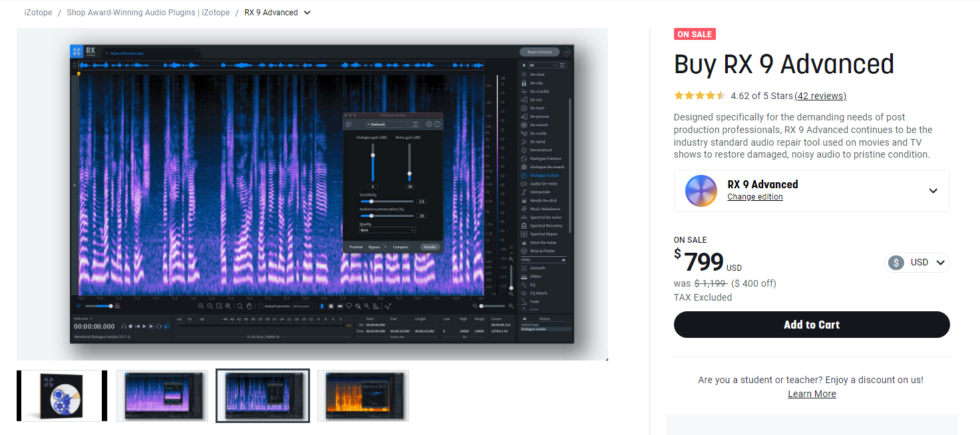This screenshot has height=435, width=980.
Task: Collapse the Utility section triangle
Action: click(x=564, y=259)
